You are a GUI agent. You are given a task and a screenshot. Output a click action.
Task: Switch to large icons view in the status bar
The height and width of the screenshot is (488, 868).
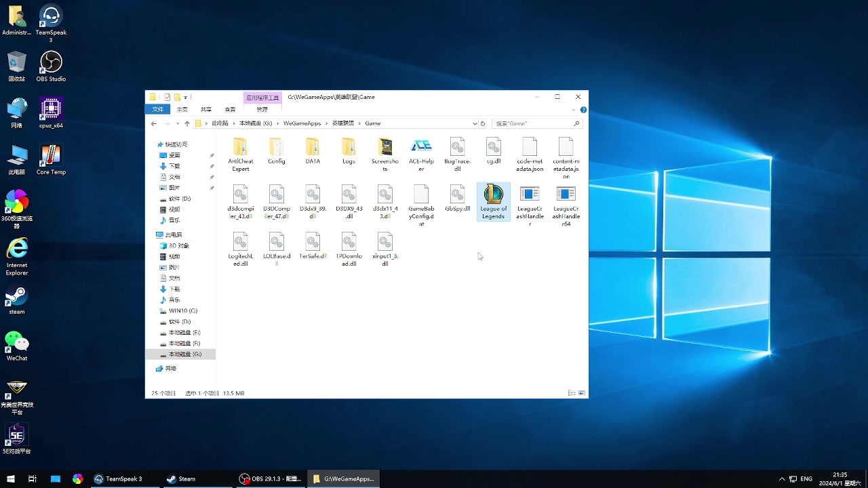click(x=582, y=393)
